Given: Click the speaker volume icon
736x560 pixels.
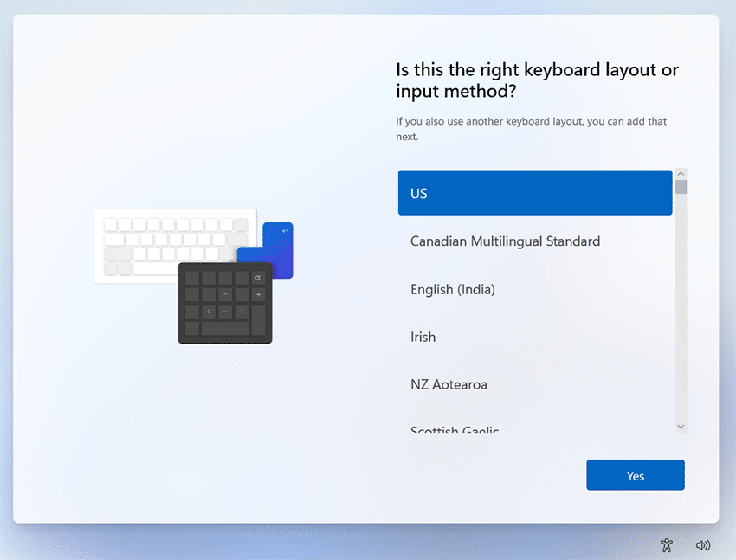Looking at the screenshot, I should (703, 545).
